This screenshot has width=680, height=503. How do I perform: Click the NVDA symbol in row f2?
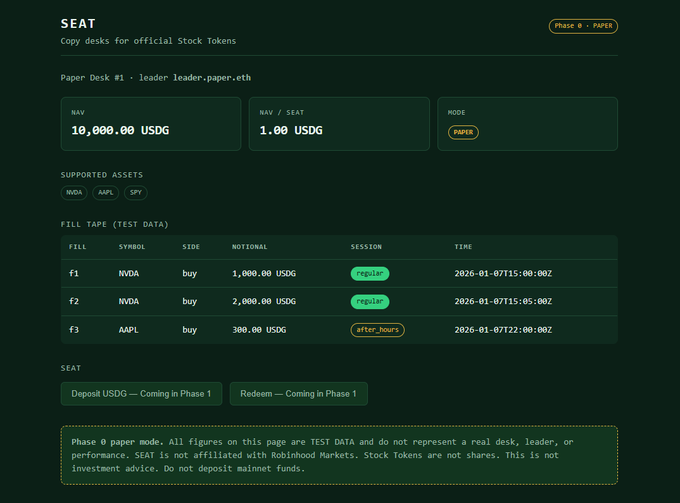[x=129, y=301]
